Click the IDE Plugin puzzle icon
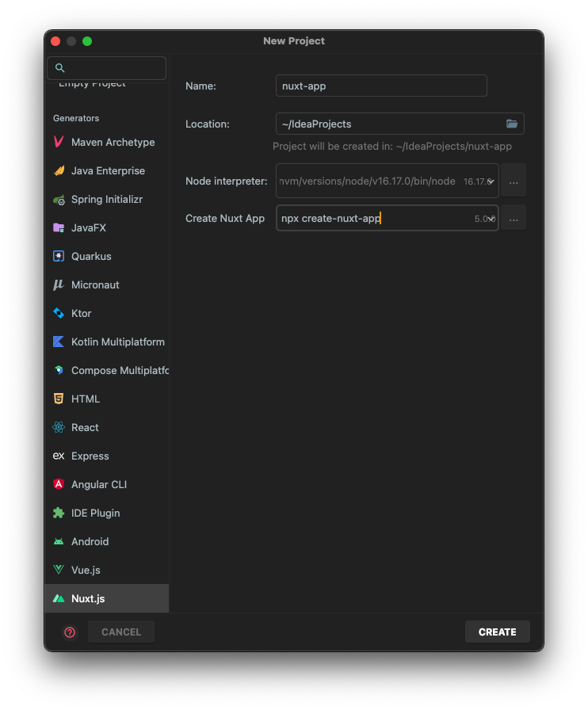Image resolution: width=588 pixels, height=710 pixels. pyautogui.click(x=59, y=513)
